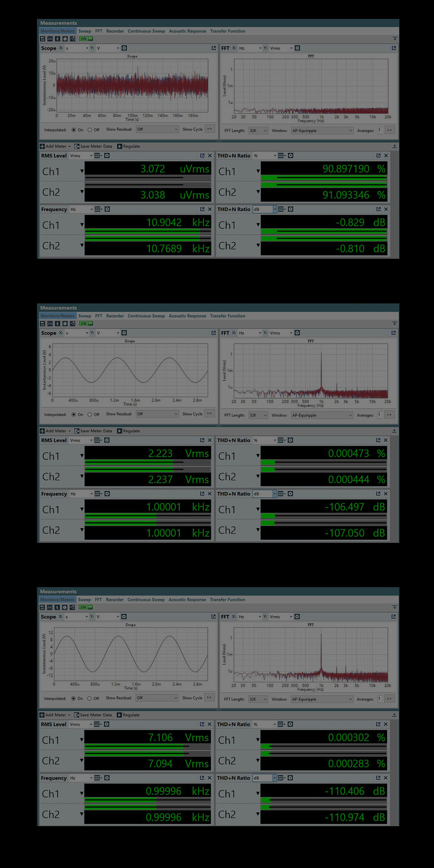Image resolution: width=434 pixels, height=868 pixels.
Task: Toggle the ON switch in the middle panel toolbar
Action: click(86, 323)
